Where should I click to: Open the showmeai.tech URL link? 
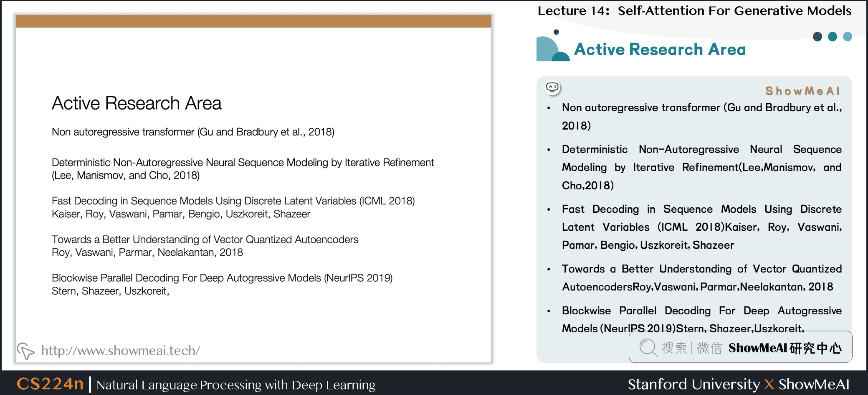pos(121,350)
